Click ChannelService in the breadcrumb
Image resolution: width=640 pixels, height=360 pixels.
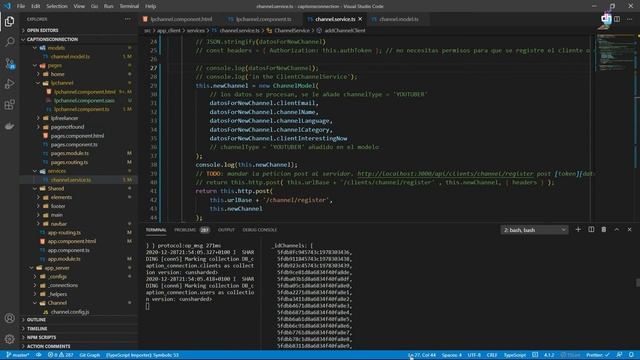click(291, 31)
